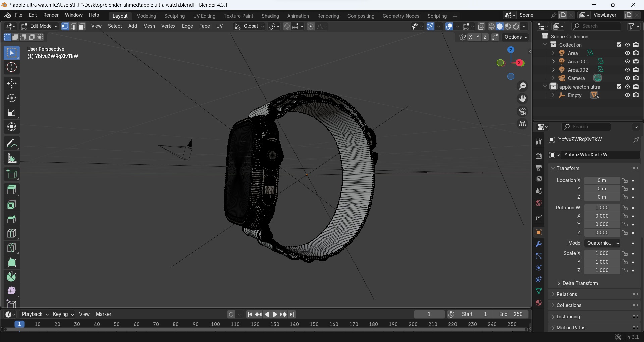
Task: Open the Render properties tab
Action: click(x=539, y=156)
